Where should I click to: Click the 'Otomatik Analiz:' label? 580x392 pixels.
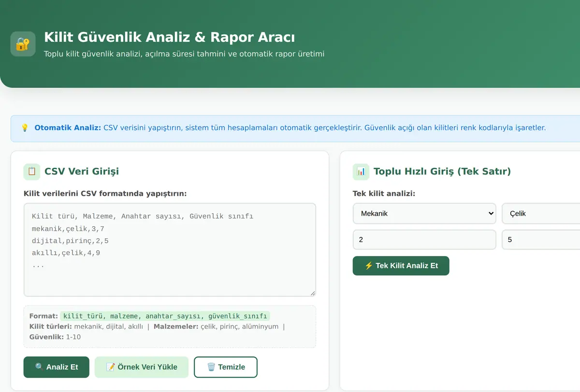[x=68, y=128]
